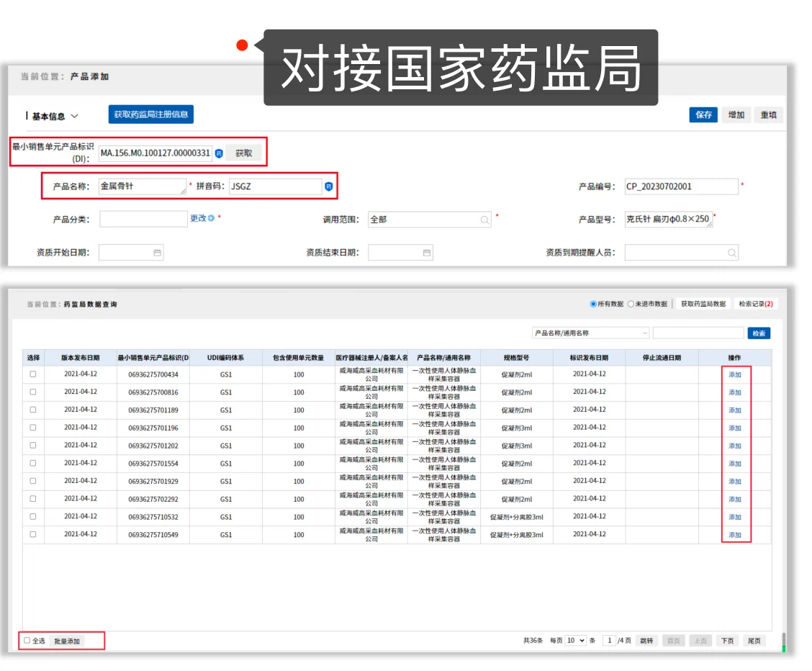
Task: Click the 增加 button
Action: point(736,115)
